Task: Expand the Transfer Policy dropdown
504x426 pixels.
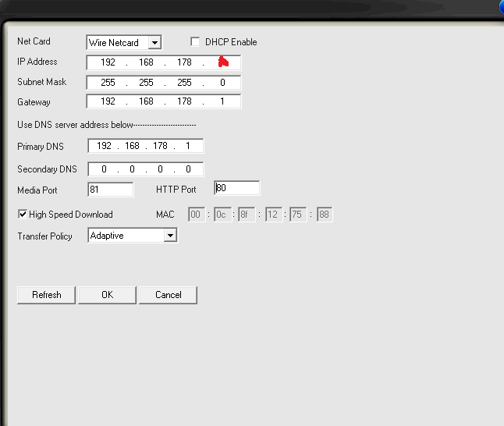Action: [170, 236]
